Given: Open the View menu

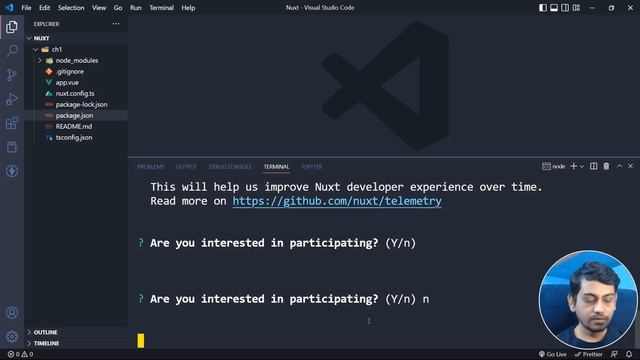Looking at the screenshot, I should coord(99,8).
